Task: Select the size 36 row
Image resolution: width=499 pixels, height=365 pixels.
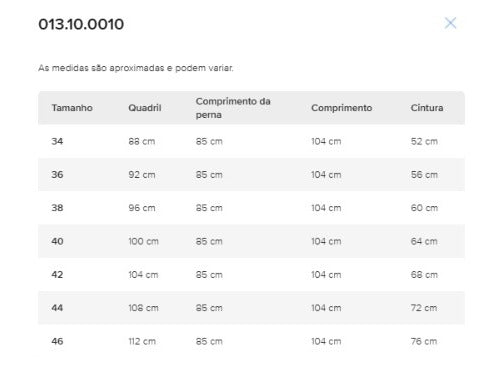Action: tap(251, 175)
